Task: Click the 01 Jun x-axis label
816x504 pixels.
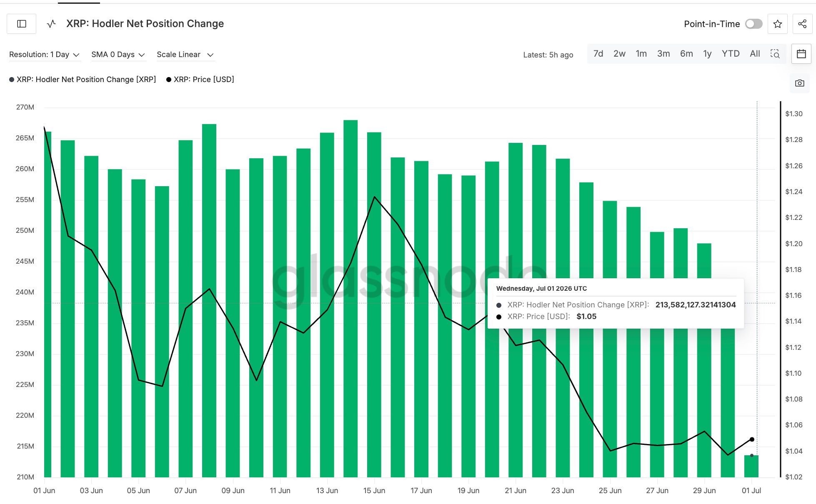Action: [x=44, y=491]
